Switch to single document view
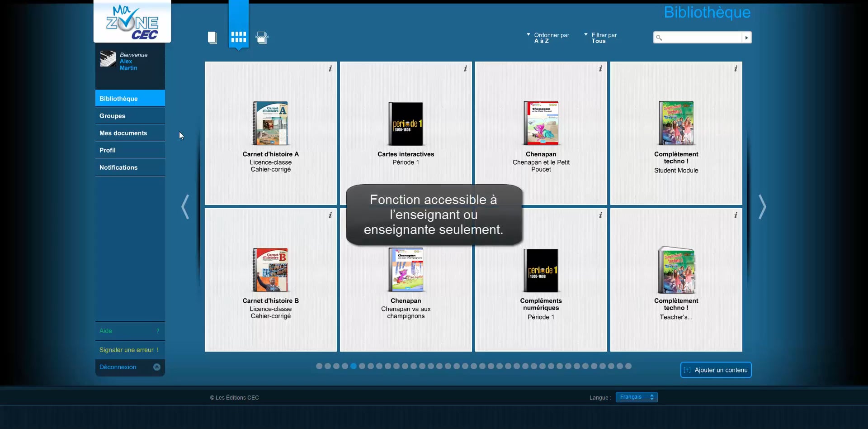Viewport: 868px width, 429px height. [x=212, y=38]
